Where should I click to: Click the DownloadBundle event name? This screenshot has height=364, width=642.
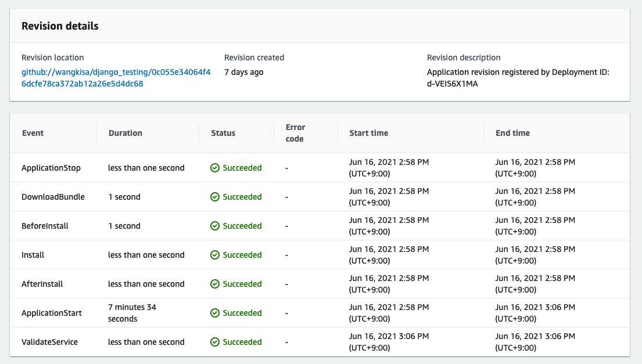pos(53,197)
